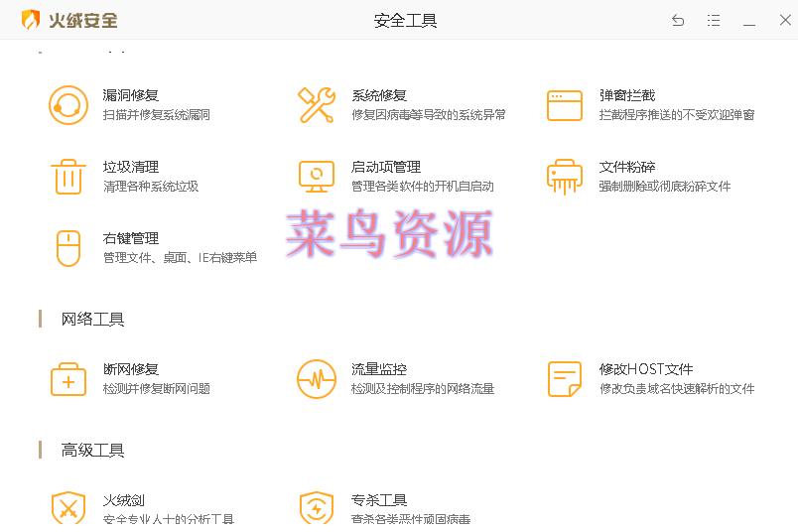Viewport: 798px width, 532px height.
Task: Select the 文件粉碎 title text
Action: 627,167
